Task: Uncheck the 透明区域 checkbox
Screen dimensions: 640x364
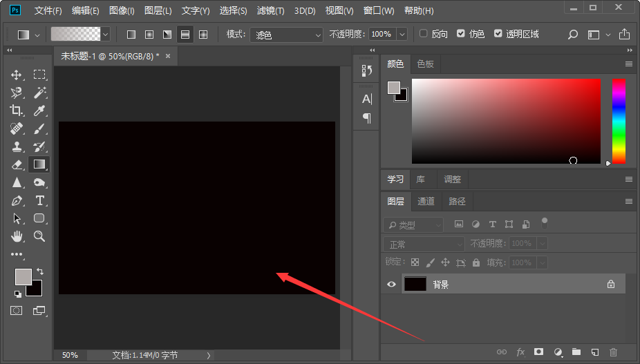Action: 498,33
